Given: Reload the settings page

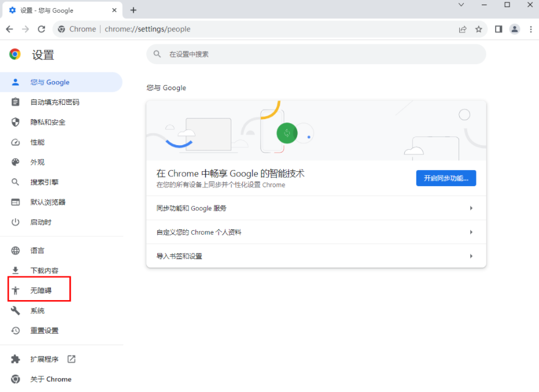Looking at the screenshot, I should 42,29.
